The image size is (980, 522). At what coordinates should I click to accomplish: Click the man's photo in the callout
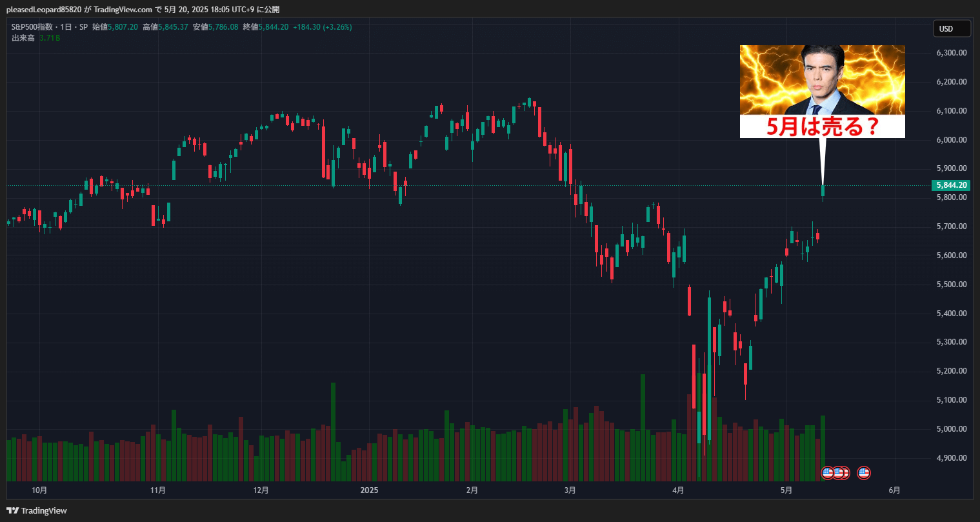(822, 80)
